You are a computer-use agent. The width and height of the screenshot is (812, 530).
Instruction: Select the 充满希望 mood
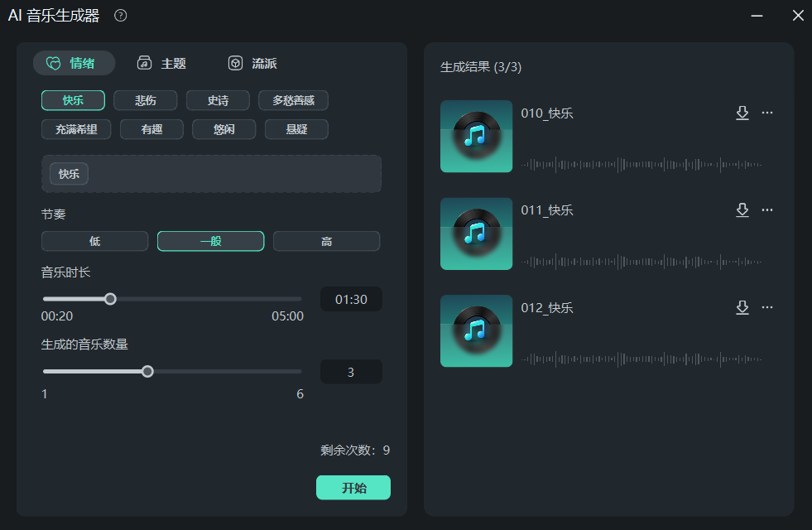click(76, 129)
